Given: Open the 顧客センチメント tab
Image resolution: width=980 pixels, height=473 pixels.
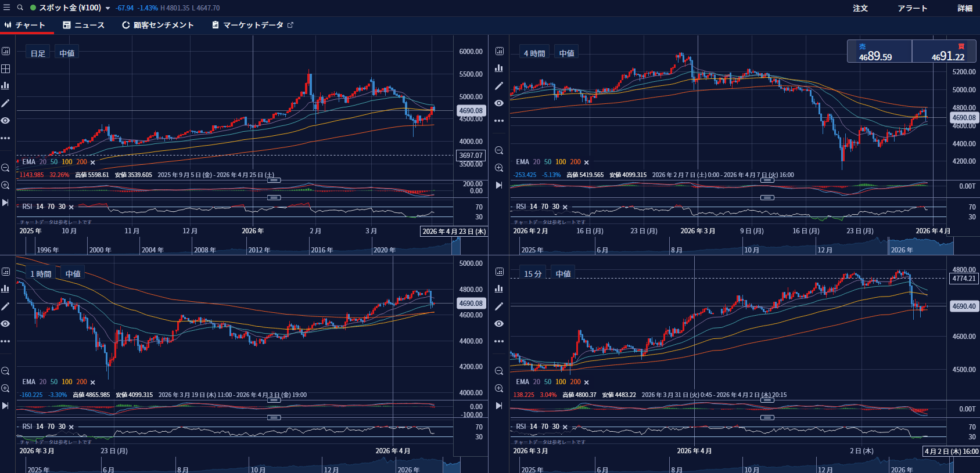Looking at the screenshot, I should (x=158, y=25).
